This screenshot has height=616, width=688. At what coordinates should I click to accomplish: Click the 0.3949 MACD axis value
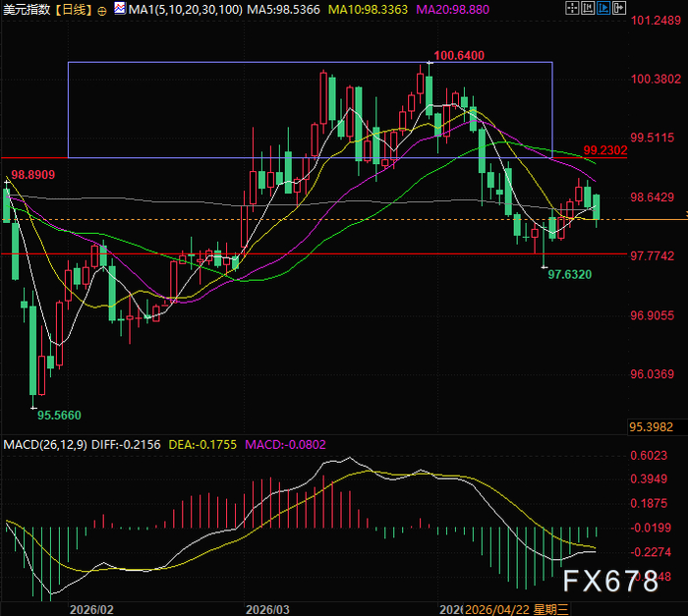tap(649, 479)
